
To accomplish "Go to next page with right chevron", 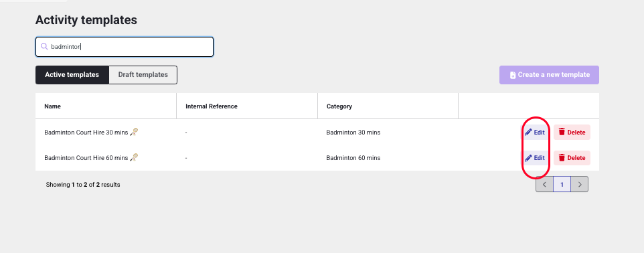I will [580, 185].
